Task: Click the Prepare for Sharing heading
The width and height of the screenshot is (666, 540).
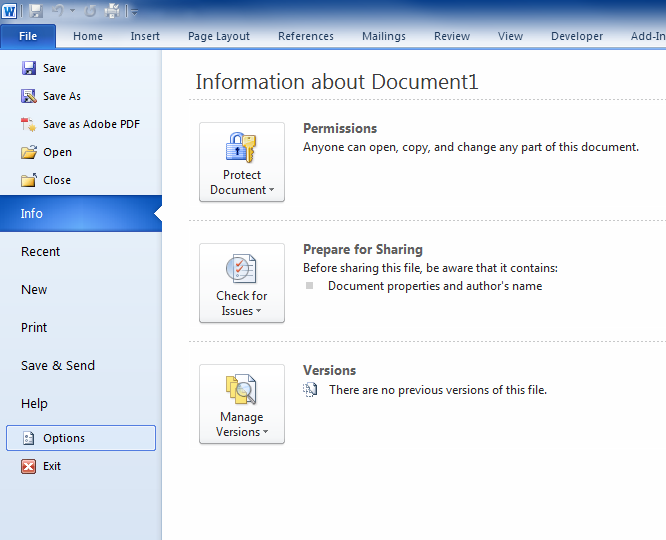Action: click(x=363, y=249)
